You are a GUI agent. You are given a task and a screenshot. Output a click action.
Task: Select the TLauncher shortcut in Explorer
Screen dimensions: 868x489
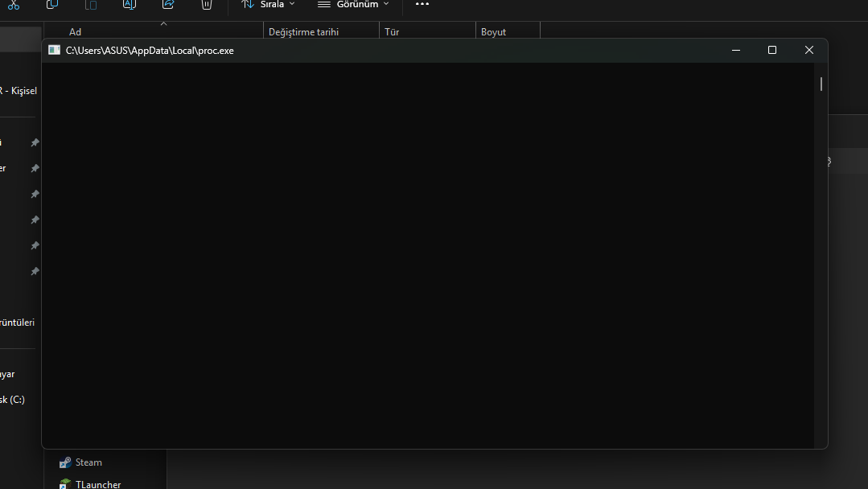click(89, 484)
